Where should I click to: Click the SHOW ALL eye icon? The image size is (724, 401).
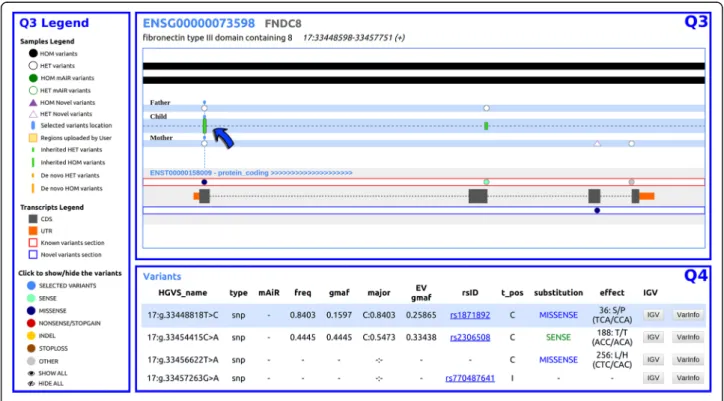pyautogui.click(x=31, y=373)
